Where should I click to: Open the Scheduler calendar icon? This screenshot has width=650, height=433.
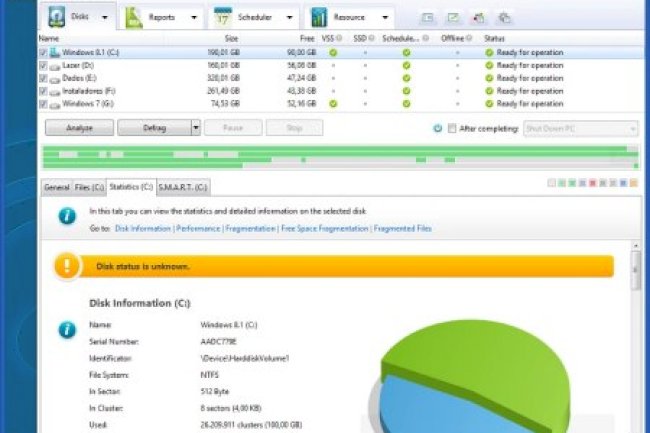[225, 17]
